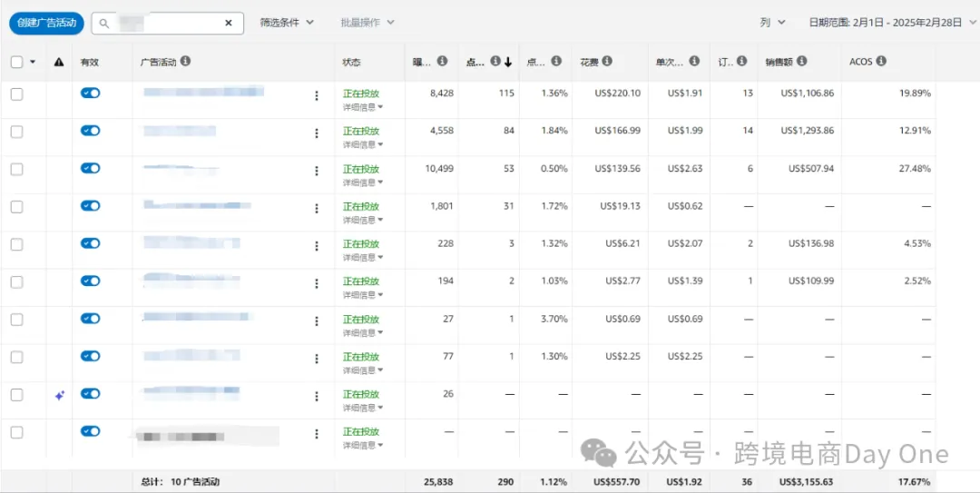Toggle off the campaign with 4,558 impressions
This screenshot has width=980, height=493.
(x=90, y=131)
